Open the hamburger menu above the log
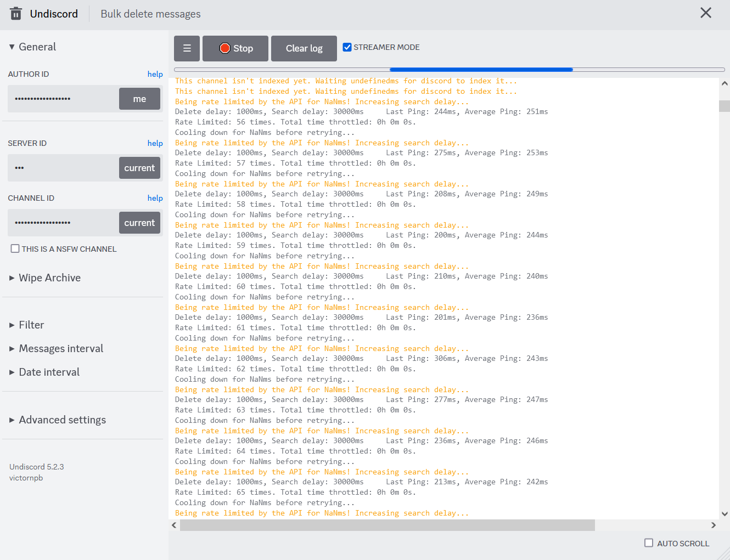Screen dimensions: 730x560 point(187,48)
